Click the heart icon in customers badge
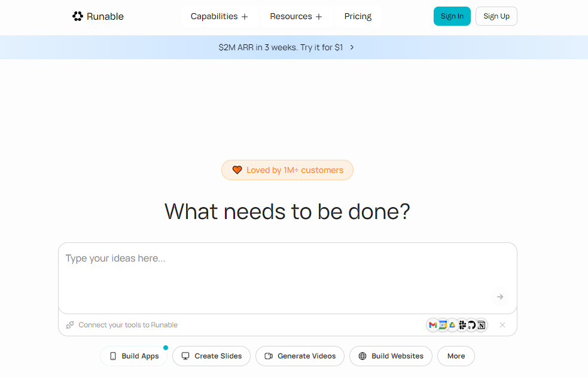This screenshot has width=588, height=377. 237,170
